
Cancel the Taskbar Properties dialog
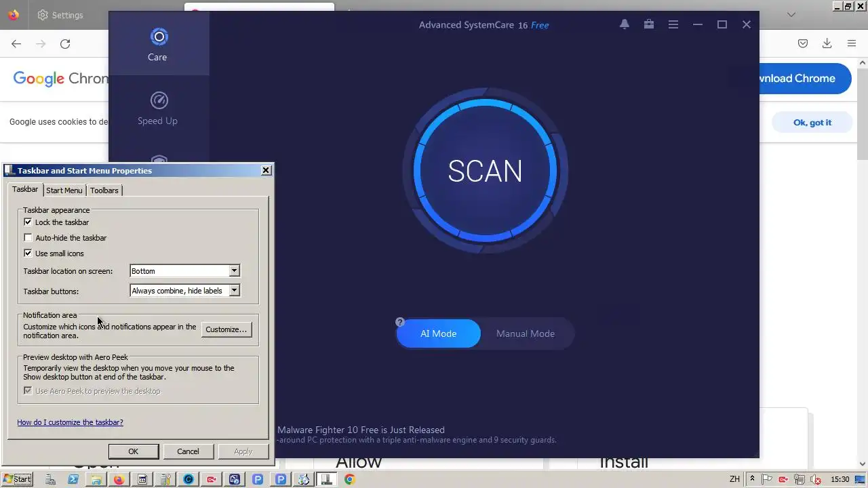[x=188, y=451]
